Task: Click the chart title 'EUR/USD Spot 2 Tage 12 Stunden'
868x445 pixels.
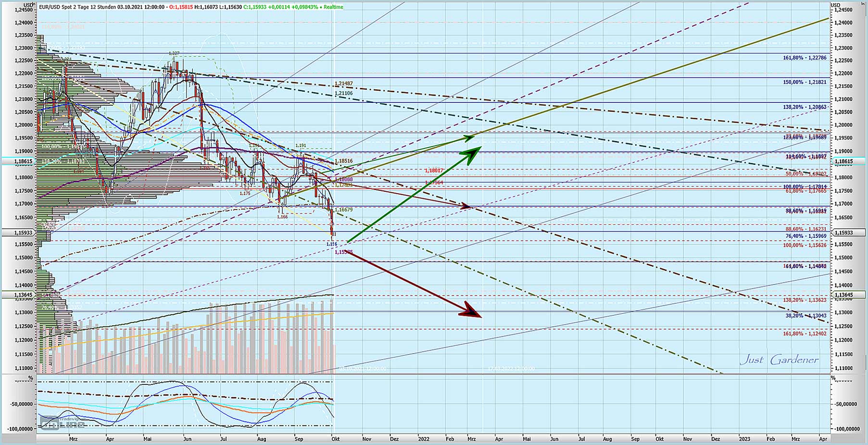Action: [x=77, y=7]
